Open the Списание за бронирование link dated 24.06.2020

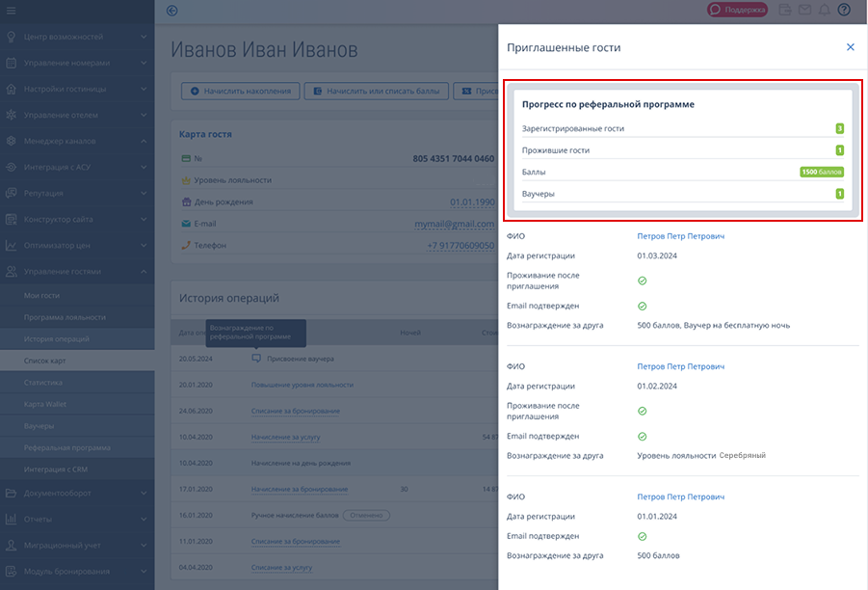click(x=296, y=412)
